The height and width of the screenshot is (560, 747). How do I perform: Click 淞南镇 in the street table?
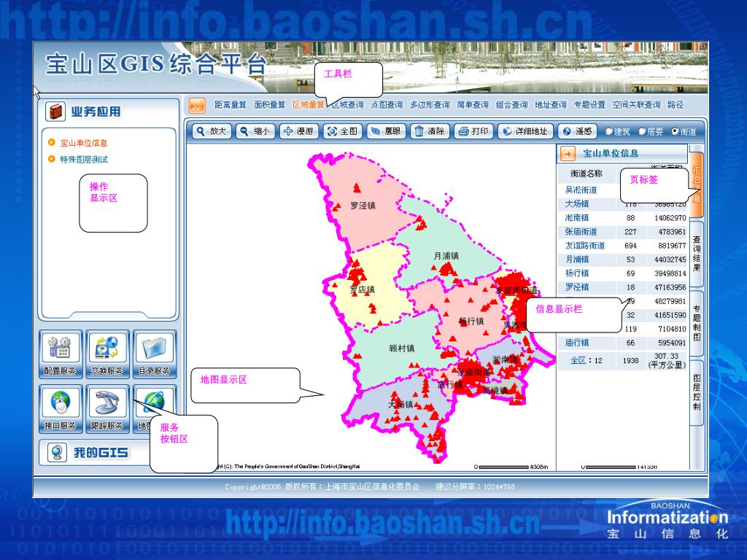click(x=576, y=217)
